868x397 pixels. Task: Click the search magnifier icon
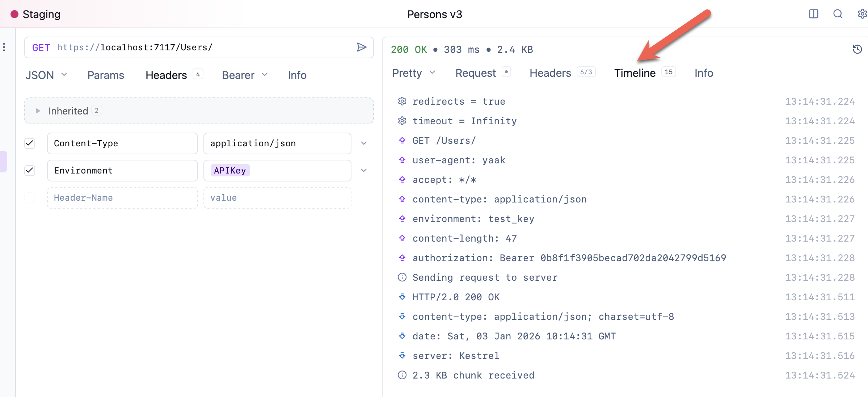click(x=838, y=14)
